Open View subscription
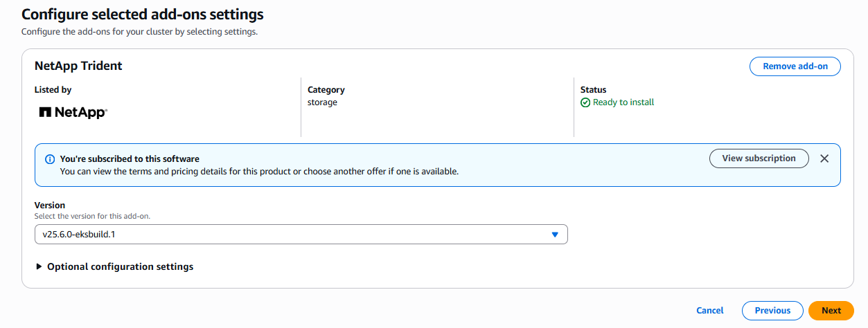Viewport: 868px width, 328px height. [759, 158]
